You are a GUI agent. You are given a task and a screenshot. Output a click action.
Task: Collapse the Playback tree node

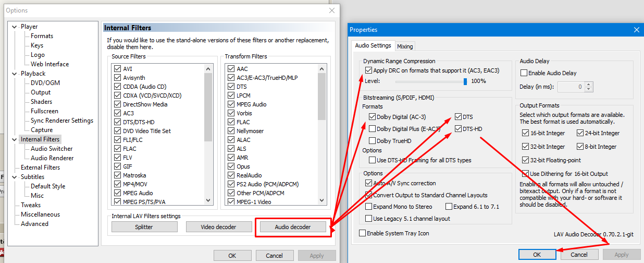pyautogui.click(x=15, y=74)
